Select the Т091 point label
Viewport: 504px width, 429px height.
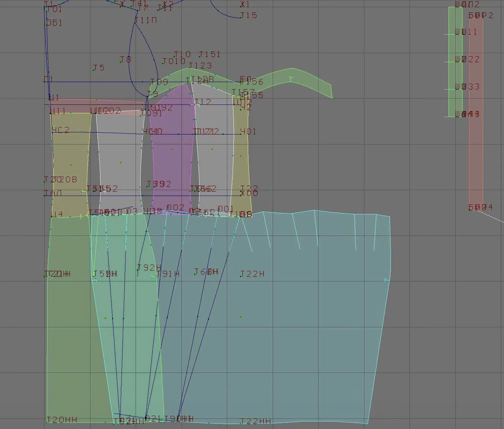(x=151, y=113)
